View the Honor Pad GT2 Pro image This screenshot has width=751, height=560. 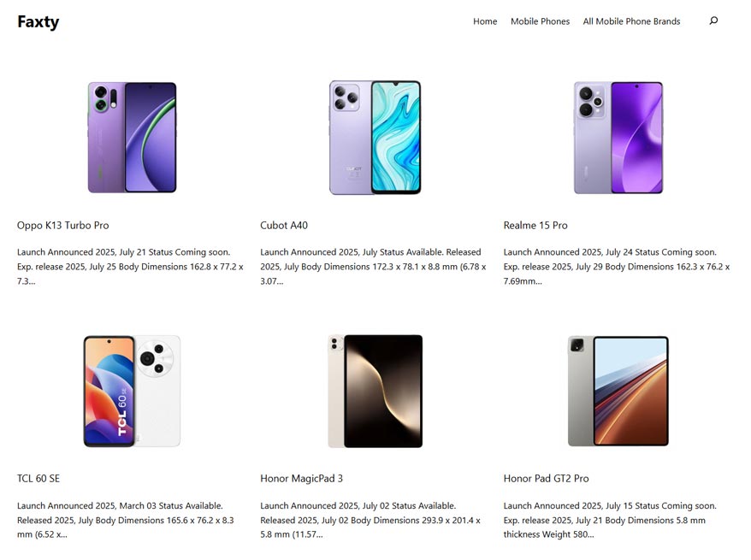[x=618, y=391]
